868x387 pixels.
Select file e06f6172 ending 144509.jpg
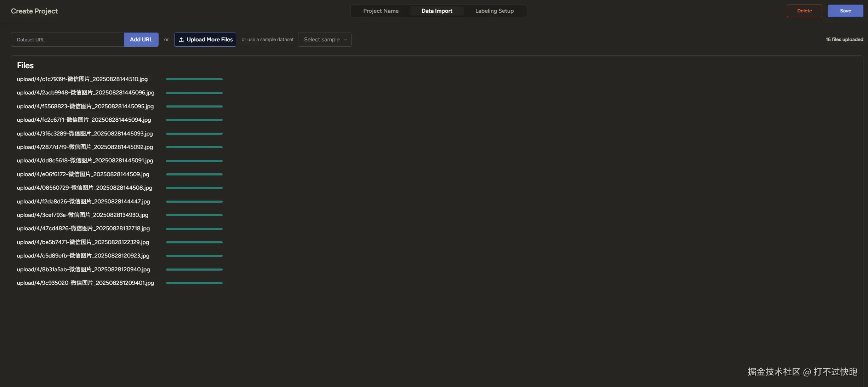click(83, 174)
